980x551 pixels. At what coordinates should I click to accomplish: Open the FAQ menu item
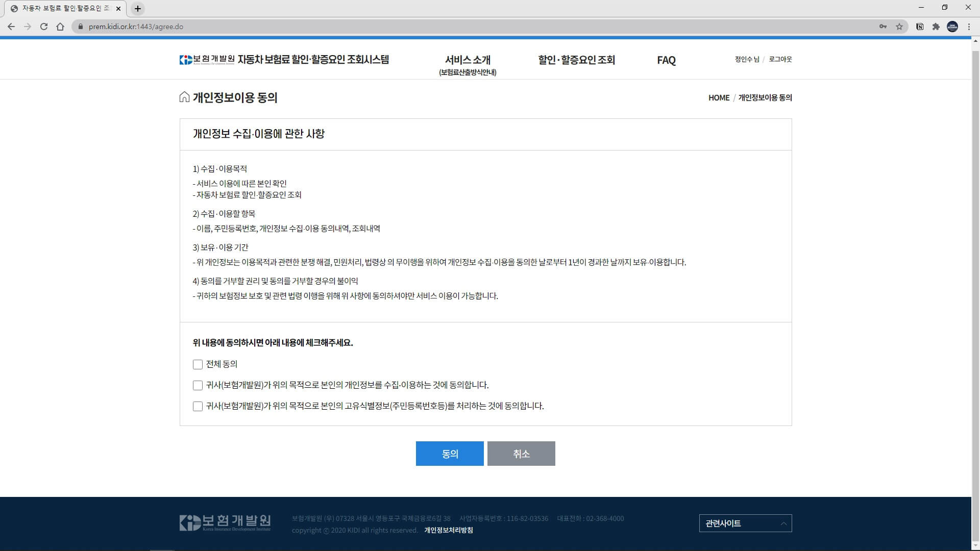pos(666,60)
